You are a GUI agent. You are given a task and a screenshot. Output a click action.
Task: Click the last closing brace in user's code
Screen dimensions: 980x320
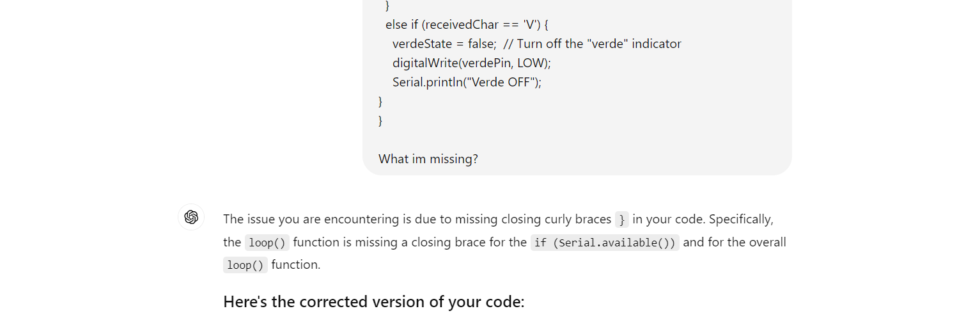tap(381, 120)
